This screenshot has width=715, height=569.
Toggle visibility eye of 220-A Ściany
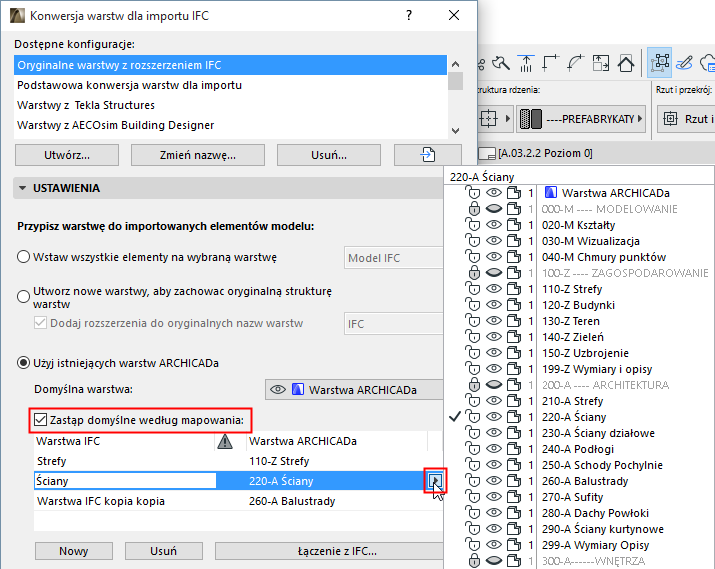tap(493, 416)
